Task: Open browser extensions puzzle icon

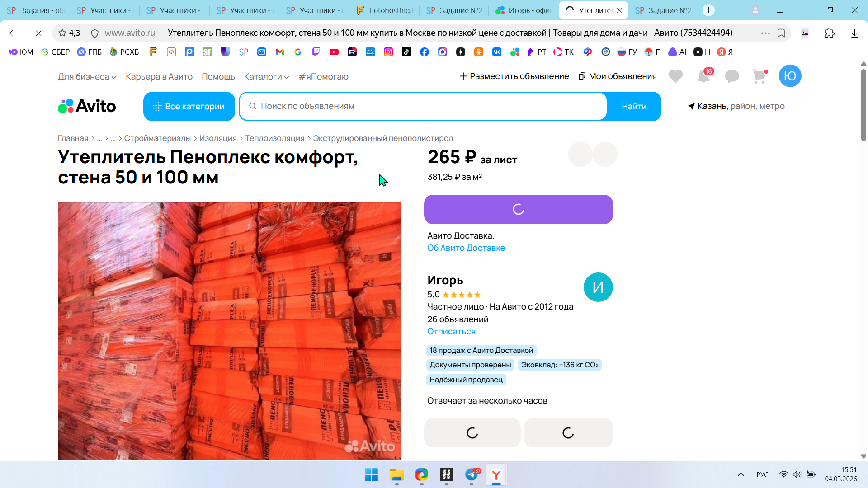Action: click(x=829, y=33)
